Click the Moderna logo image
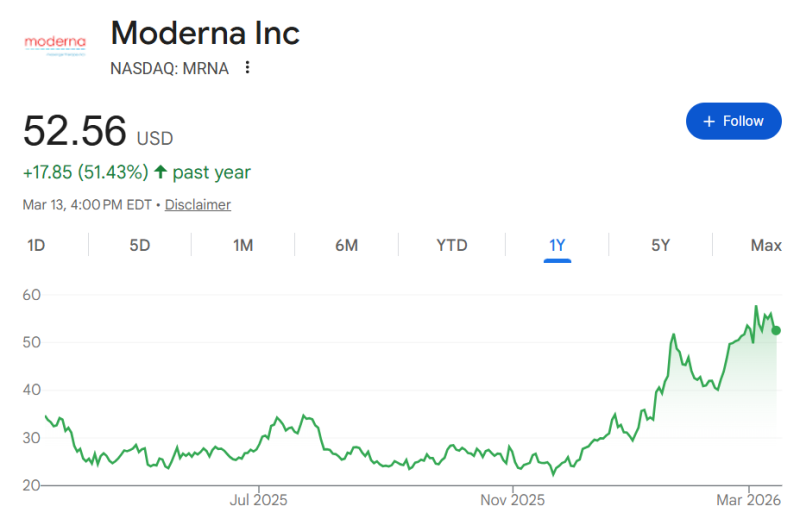Screen dimensions: 800x525 [x=55, y=43]
